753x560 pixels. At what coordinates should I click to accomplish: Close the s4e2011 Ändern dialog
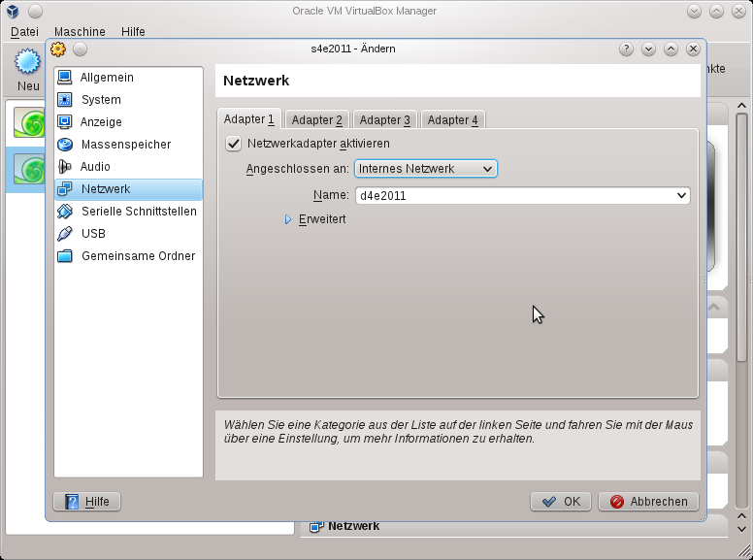(x=693, y=49)
